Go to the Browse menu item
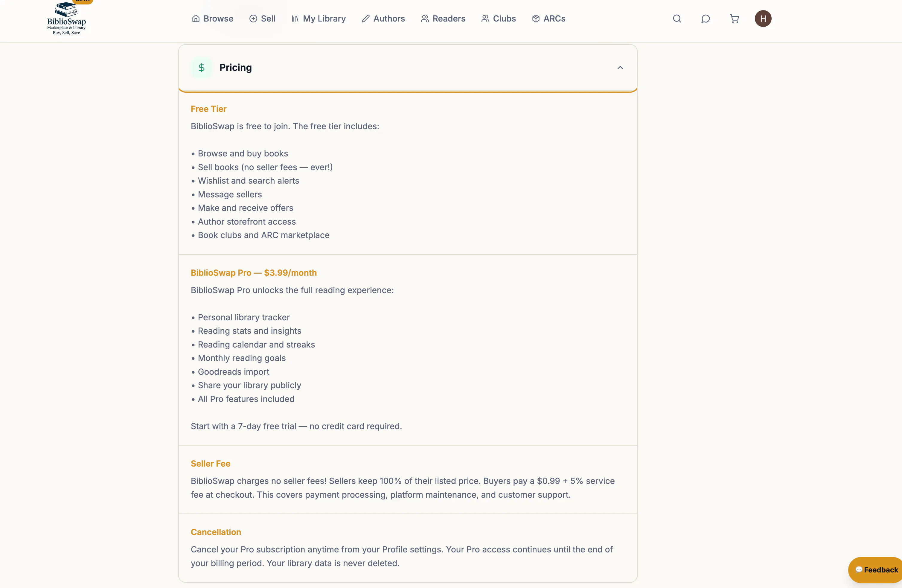The image size is (902, 588). pos(213,19)
